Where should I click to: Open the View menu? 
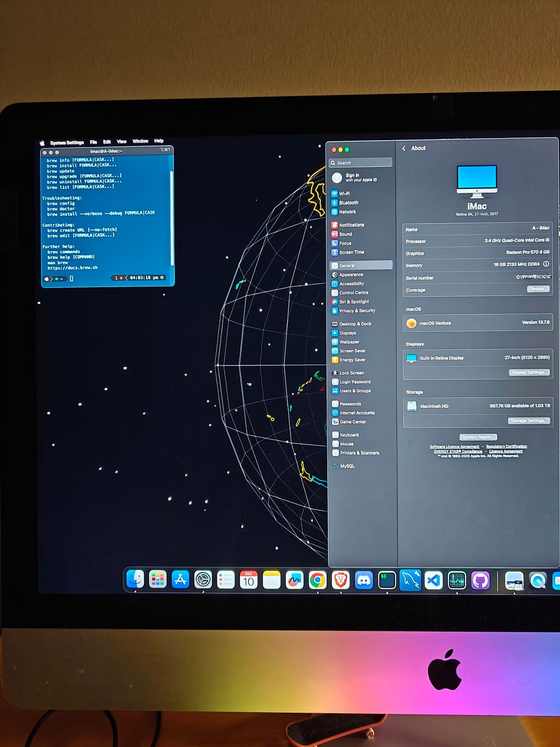click(x=121, y=141)
